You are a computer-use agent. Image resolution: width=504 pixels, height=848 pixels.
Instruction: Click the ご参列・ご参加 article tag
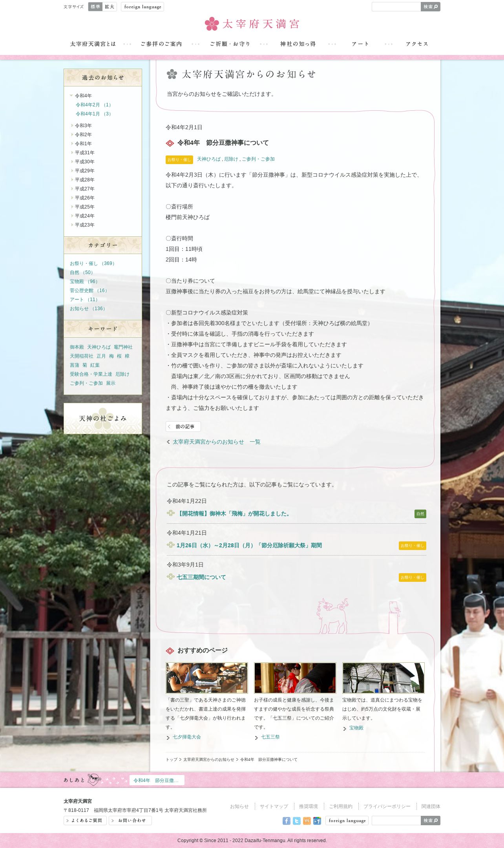[258, 159]
